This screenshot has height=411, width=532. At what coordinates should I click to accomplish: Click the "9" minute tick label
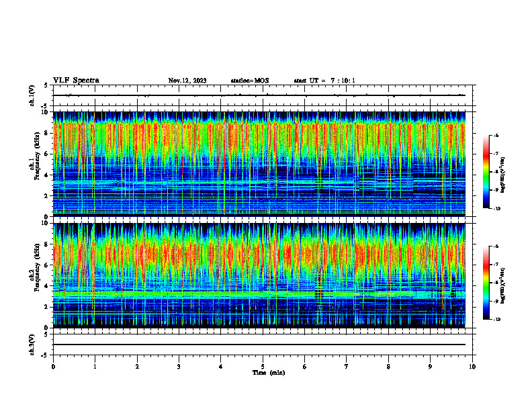430,367
